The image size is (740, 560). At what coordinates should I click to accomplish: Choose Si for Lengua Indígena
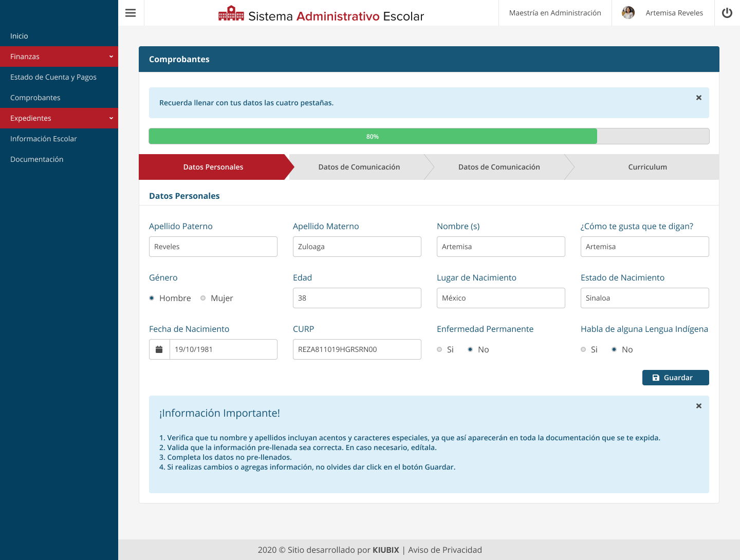pos(584,349)
